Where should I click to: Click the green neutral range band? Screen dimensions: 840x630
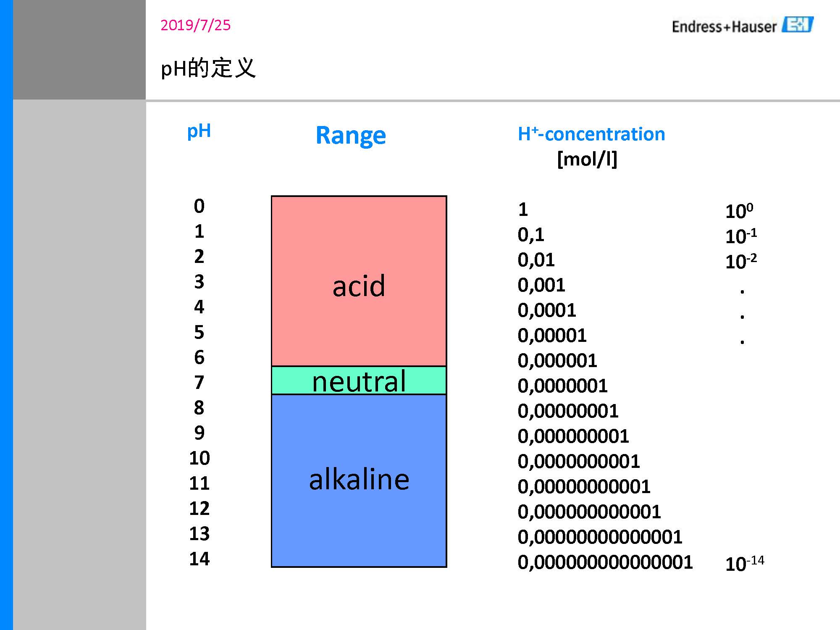[359, 381]
